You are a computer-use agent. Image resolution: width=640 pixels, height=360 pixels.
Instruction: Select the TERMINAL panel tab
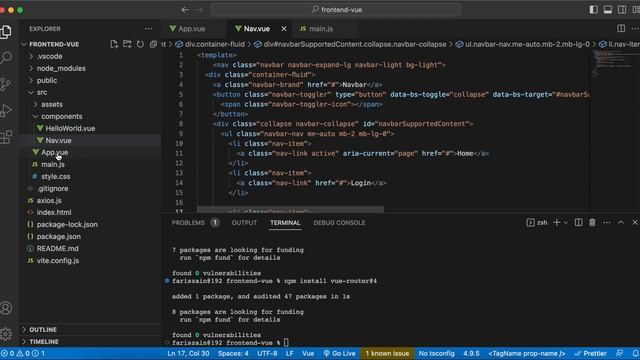(285, 222)
